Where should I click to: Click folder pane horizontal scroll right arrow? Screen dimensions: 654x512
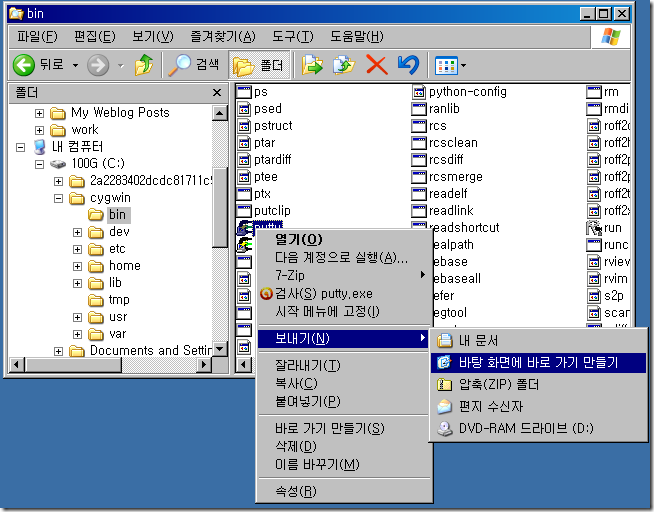pyautogui.click(x=203, y=365)
